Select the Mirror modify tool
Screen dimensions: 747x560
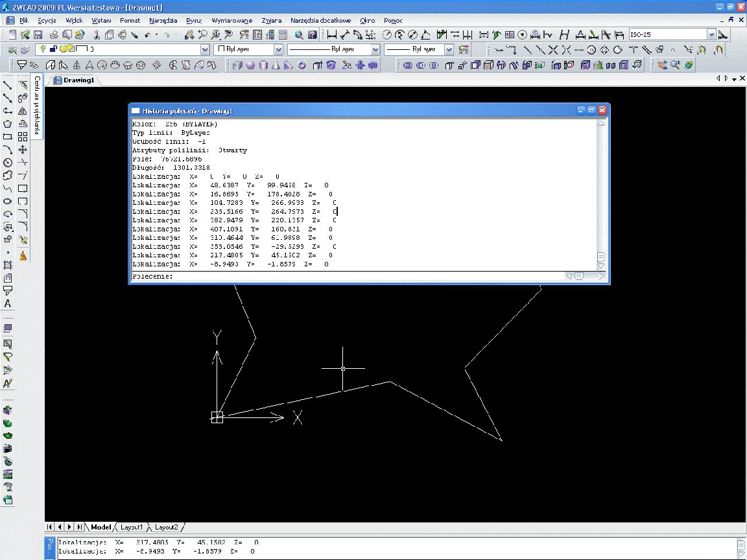coord(23,111)
